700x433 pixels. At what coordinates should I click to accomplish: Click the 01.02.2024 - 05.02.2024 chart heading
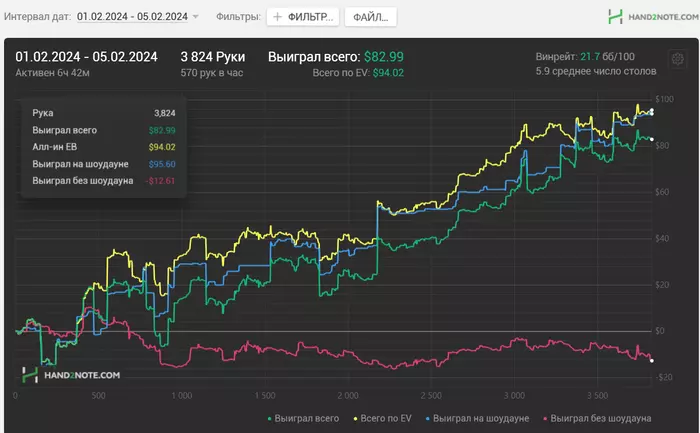point(86,57)
